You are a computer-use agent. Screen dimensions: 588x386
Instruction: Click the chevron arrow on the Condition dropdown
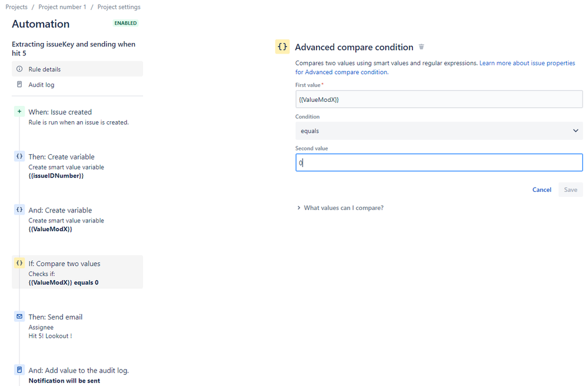575,131
